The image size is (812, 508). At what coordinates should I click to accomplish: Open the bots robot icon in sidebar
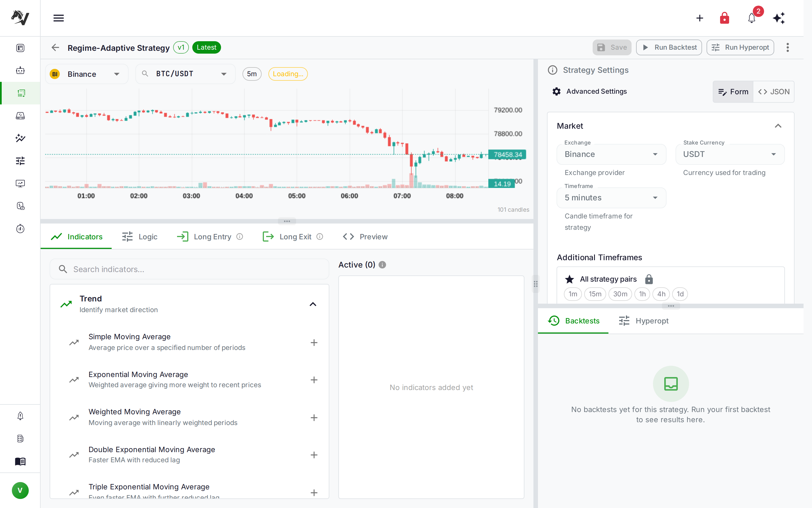click(20, 71)
